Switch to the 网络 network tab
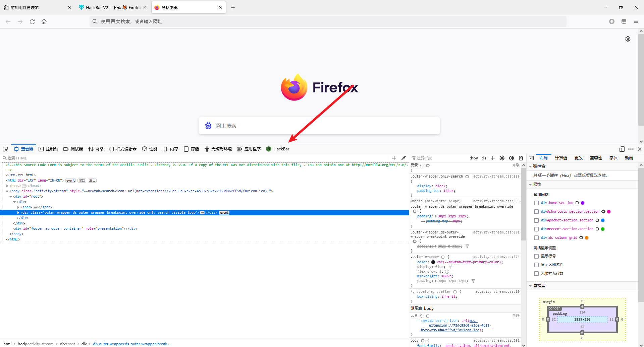Screen dimensions: 644x347 (96, 149)
